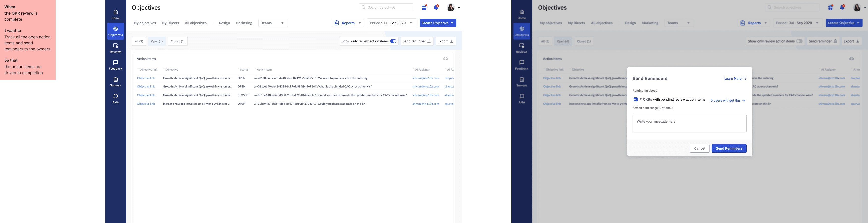This screenshot has width=868, height=223.
Task: Click Send reminder button in the undimmed screen
Action: tap(417, 41)
